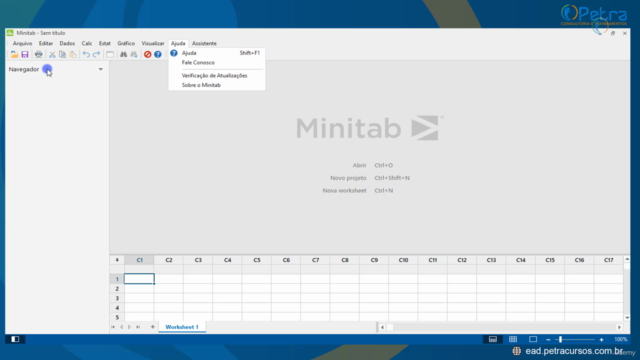Screen dimensions: 640x360
Task: Click the Paste clipboard toolbar icon
Action: (73, 54)
